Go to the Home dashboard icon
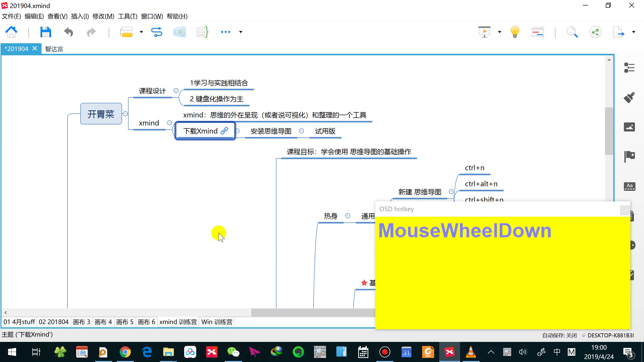 pos(11,32)
